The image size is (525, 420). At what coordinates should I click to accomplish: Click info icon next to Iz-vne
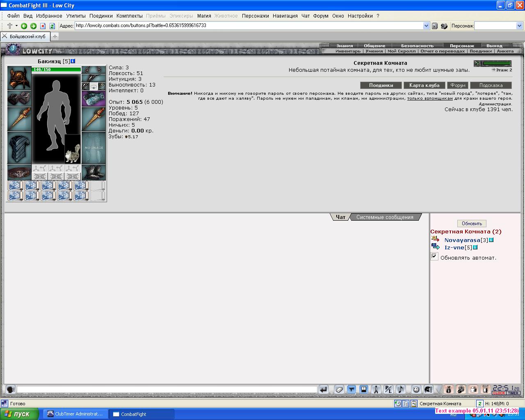coord(475,247)
